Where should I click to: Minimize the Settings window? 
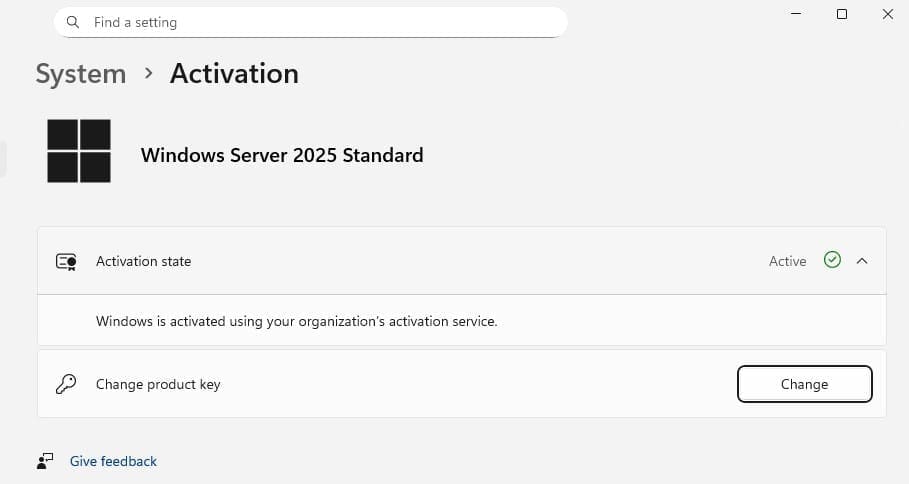click(x=796, y=14)
